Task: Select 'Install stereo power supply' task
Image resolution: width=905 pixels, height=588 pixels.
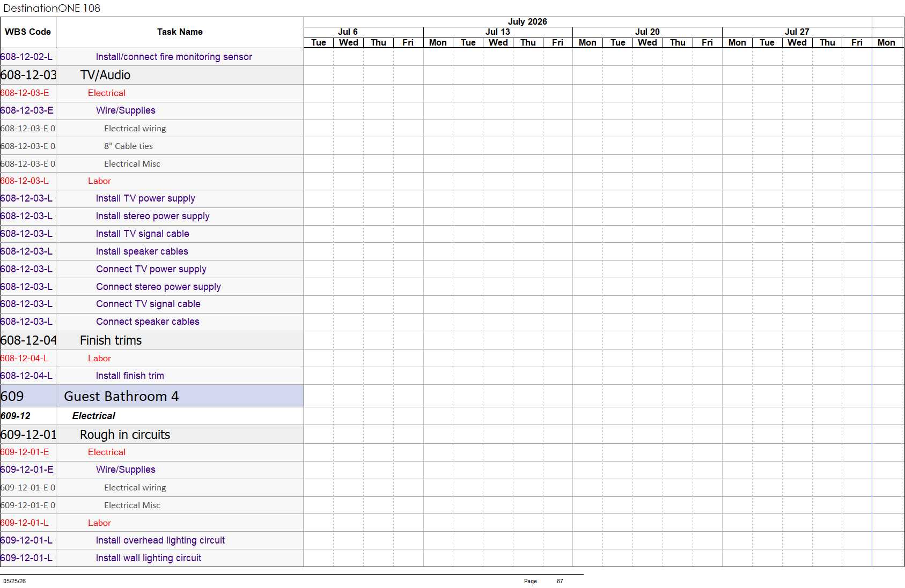Action: coord(152,216)
